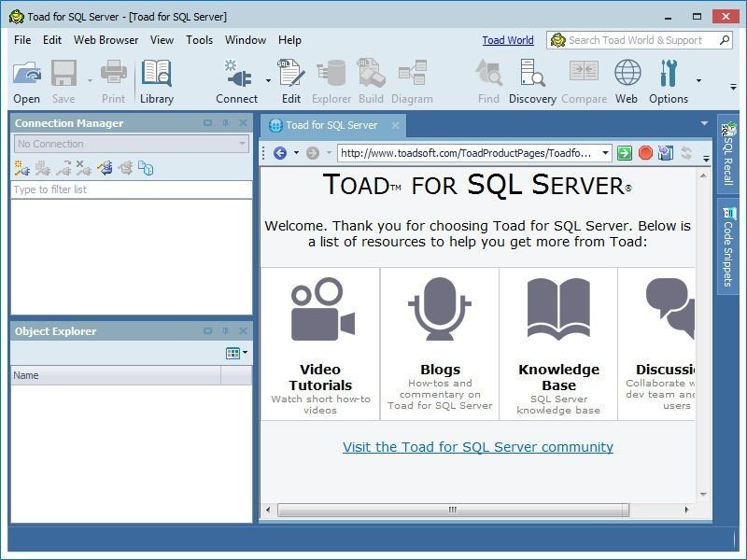The width and height of the screenshot is (747, 560).
Task: Select the Toad for SQL Server tab
Action: click(x=331, y=125)
